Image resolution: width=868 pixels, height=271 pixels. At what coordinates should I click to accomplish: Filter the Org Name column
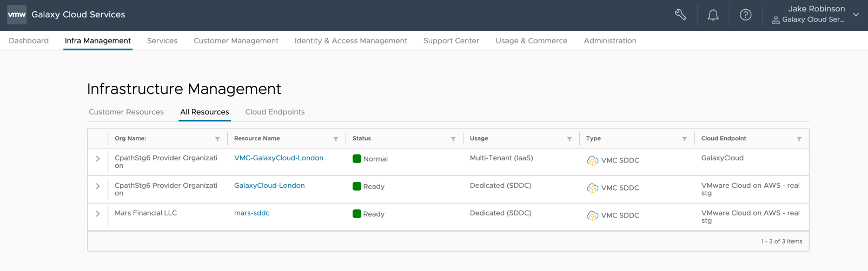pyautogui.click(x=217, y=139)
